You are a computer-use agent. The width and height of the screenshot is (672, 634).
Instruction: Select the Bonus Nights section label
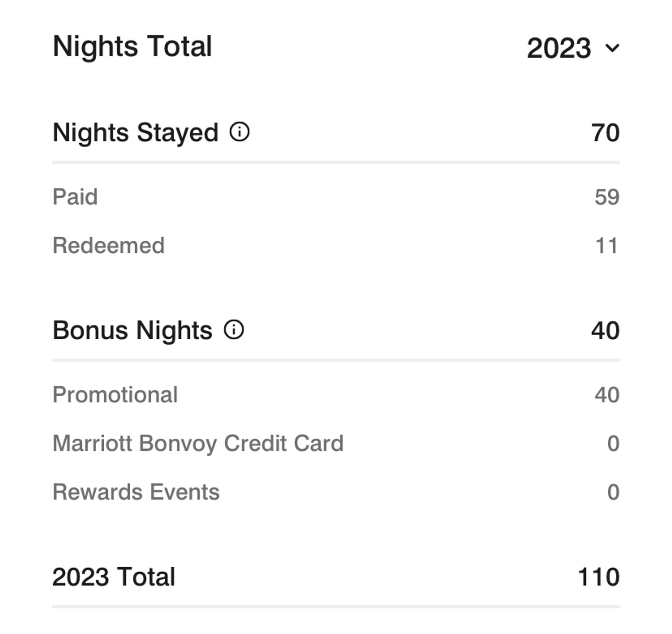point(133,330)
